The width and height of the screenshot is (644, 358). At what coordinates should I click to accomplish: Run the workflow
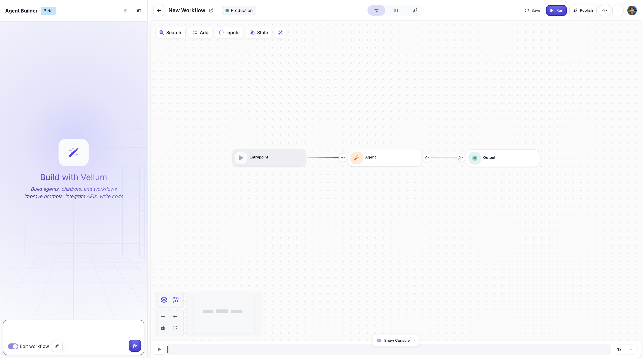point(556,10)
